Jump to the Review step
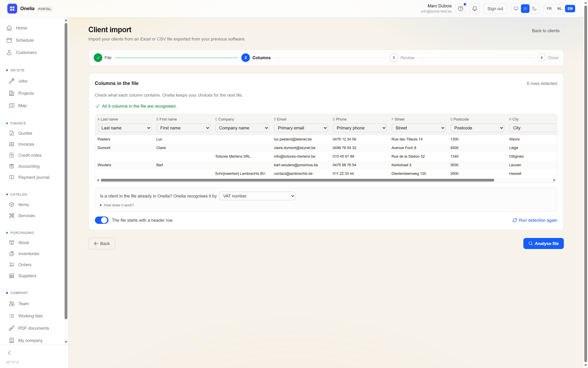 tap(402, 58)
